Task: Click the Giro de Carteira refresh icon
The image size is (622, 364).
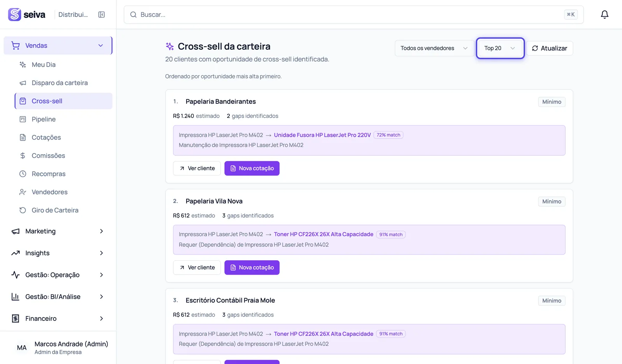Action: [23, 210]
